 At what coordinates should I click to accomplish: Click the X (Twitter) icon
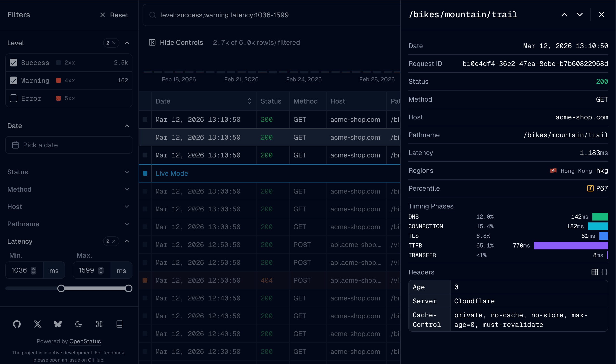(37, 324)
